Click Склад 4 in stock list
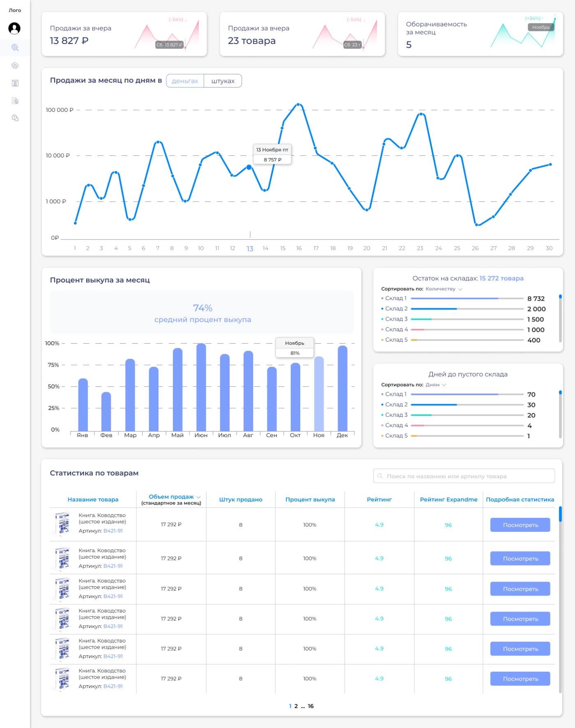This screenshot has width=575, height=728. coord(396,330)
